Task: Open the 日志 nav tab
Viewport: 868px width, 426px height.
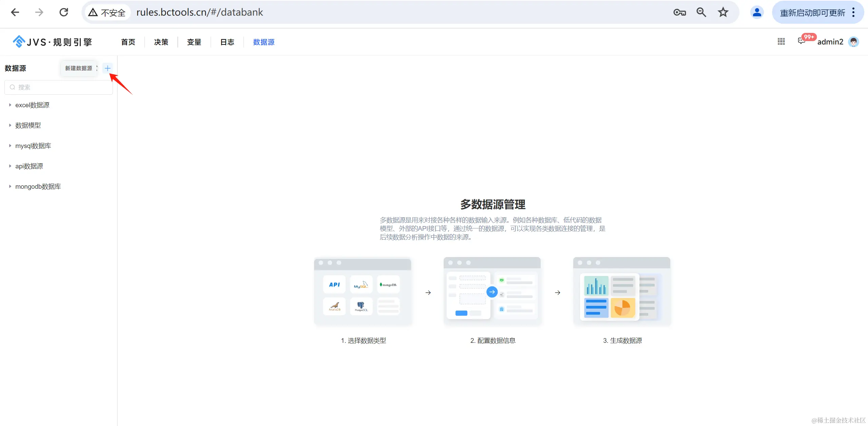Action: coord(227,42)
